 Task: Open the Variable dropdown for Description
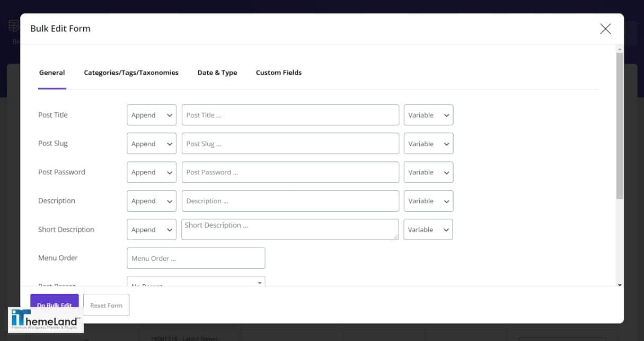(x=428, y=200)
